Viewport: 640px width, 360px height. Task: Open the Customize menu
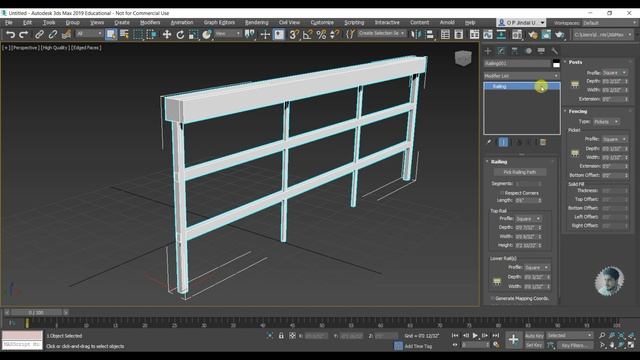coord(322,22)
